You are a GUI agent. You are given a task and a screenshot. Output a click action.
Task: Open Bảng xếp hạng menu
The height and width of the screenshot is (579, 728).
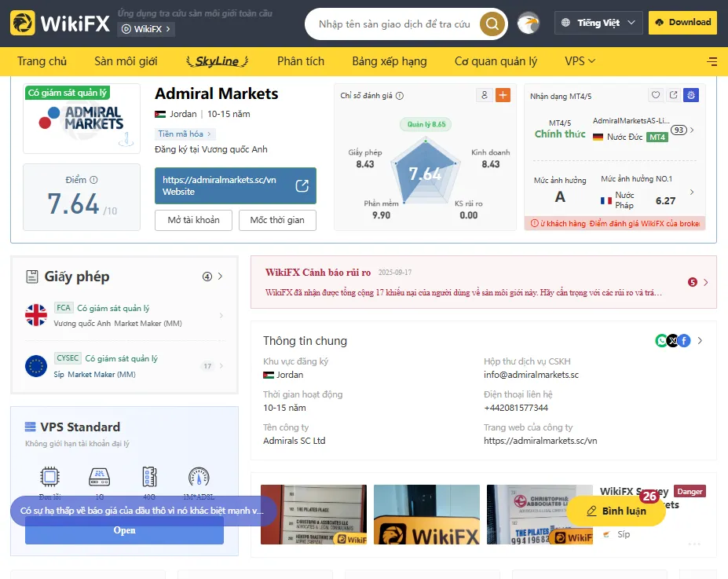pos(390,60)
